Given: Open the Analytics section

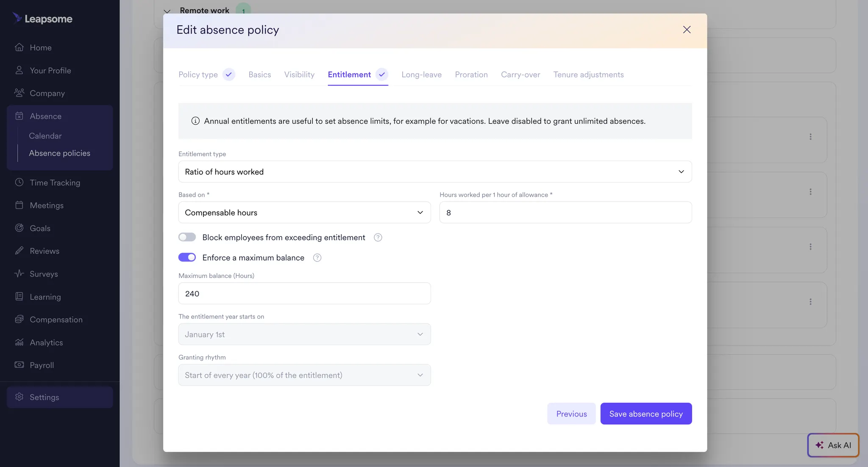Looking at the screenshot, I should (x=46, y=342).
